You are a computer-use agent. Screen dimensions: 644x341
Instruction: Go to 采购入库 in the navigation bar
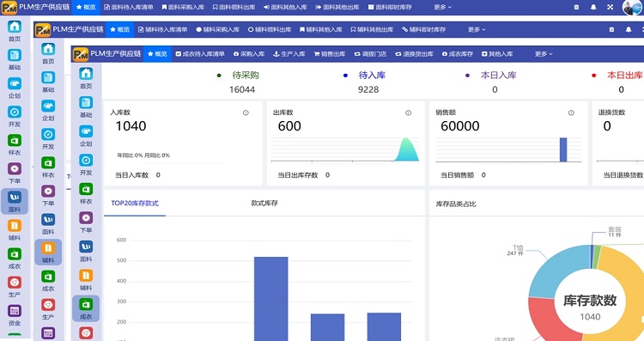249,54
